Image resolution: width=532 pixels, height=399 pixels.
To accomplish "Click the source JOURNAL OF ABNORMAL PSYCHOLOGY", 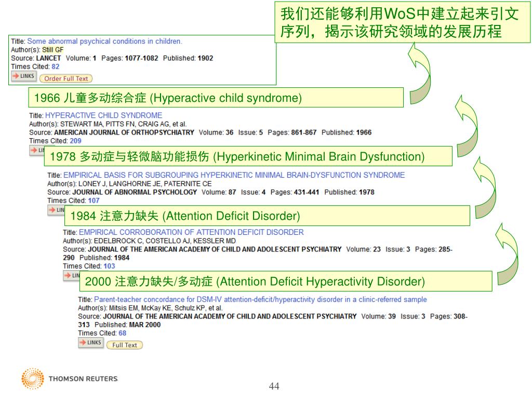I will (x=135, y=192).
